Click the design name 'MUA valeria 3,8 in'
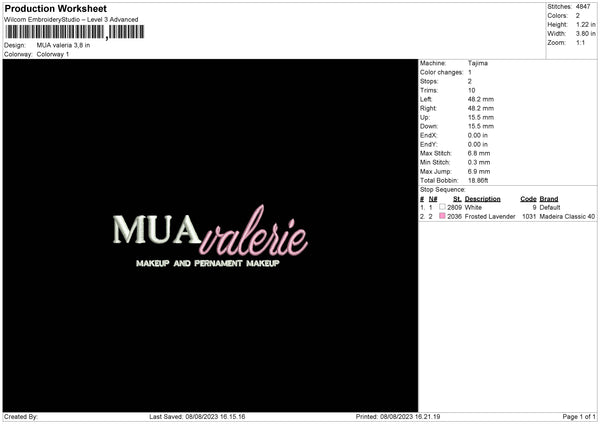This screenshot has height=424, width=600. (x=63, y=45)
